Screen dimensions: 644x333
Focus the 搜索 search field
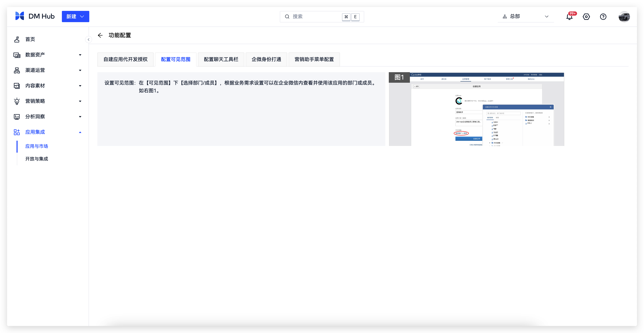(322, 17)
